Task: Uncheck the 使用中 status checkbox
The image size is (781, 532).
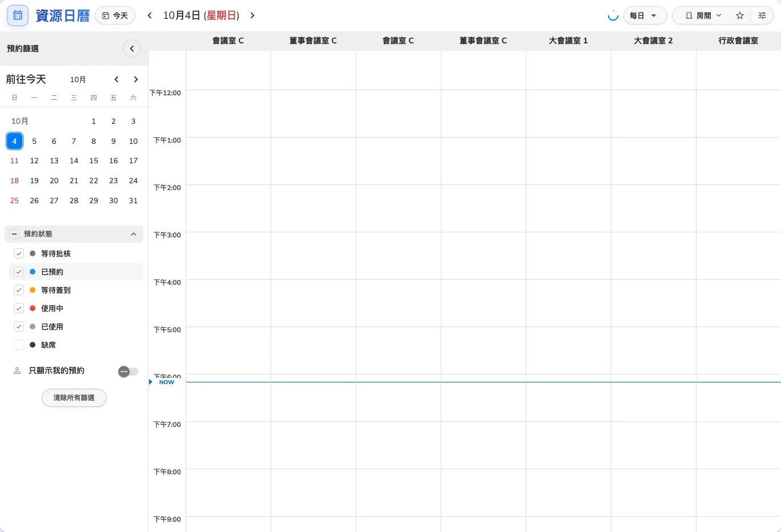Action: [19, 308]
